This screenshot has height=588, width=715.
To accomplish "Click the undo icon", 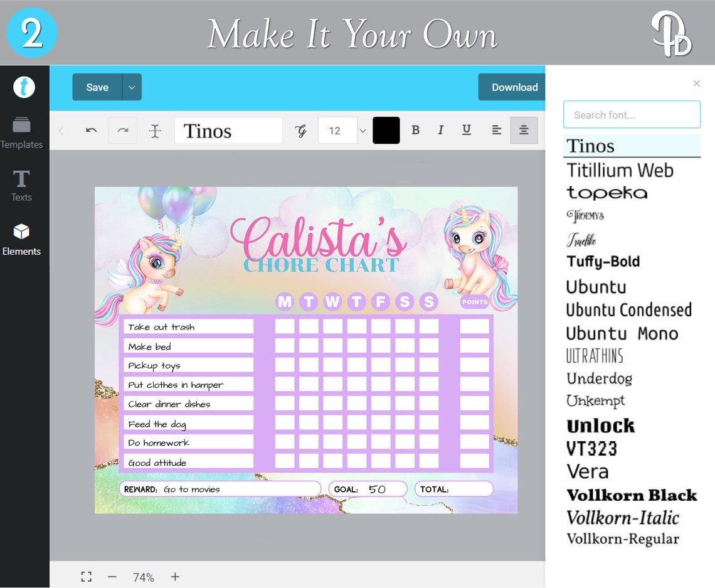I will pyautogui.click(x=91, y=130).
